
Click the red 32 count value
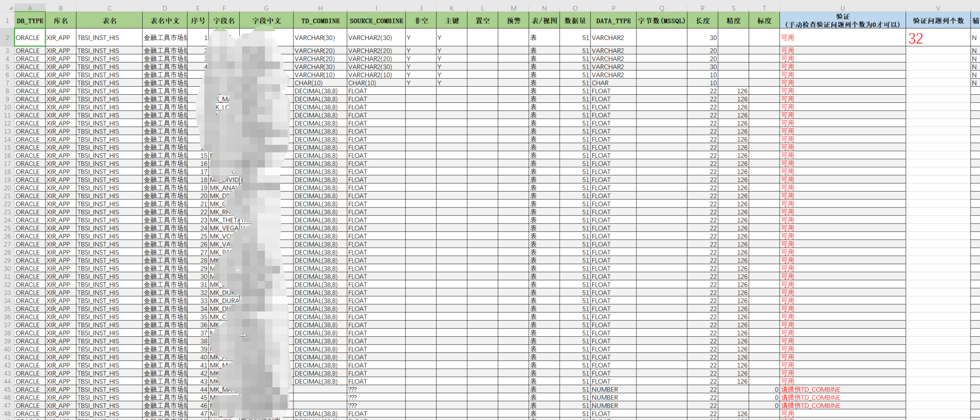tap(916, 39)
